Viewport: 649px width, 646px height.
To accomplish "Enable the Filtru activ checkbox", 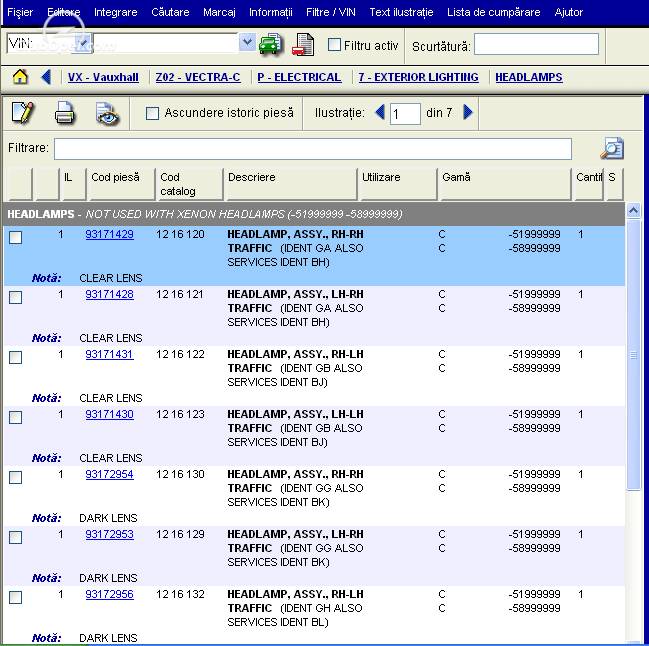I will point(334,45).
